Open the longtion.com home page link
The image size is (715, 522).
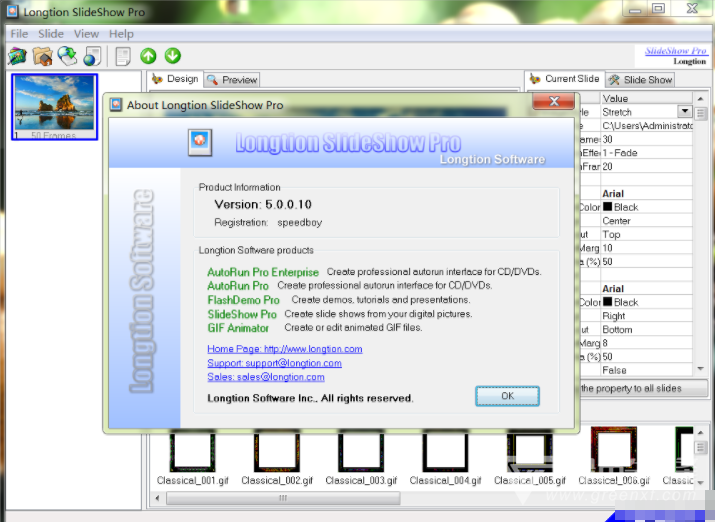284,349
